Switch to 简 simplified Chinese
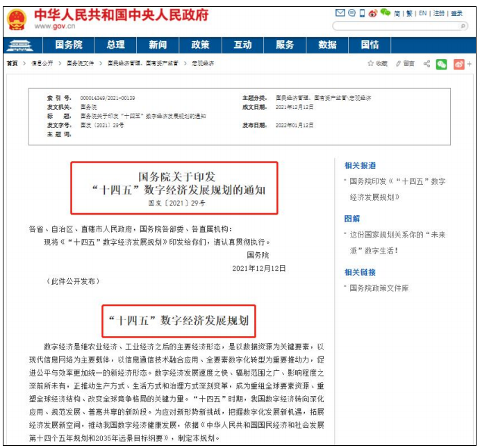 [397, 13]
